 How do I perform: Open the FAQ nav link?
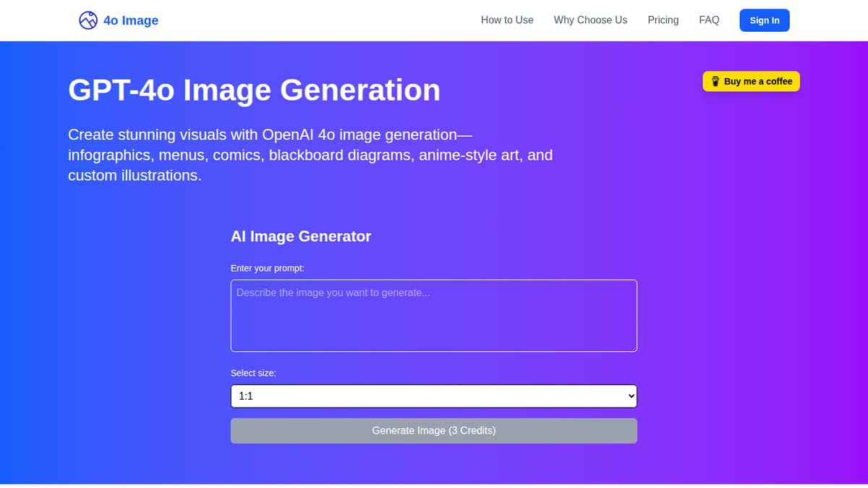(709, 20)
